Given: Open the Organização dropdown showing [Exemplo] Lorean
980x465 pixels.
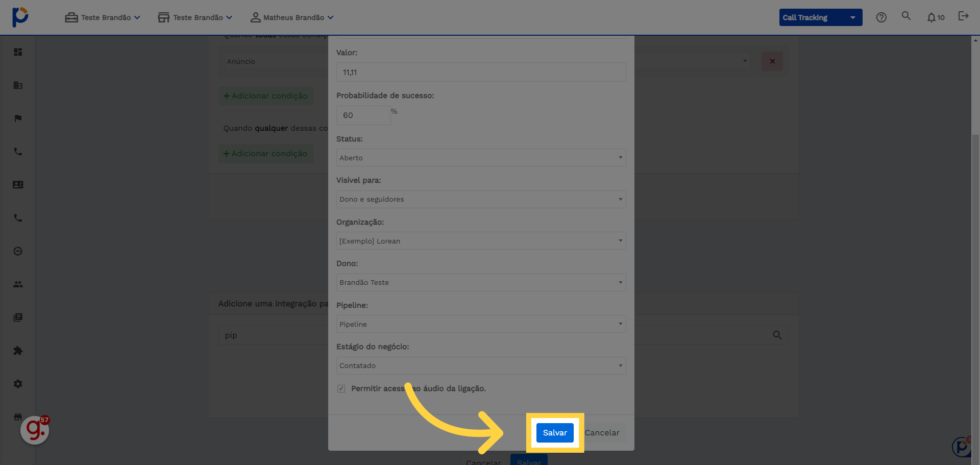Looking at the screenshot, I should click(x=481, y=241).
